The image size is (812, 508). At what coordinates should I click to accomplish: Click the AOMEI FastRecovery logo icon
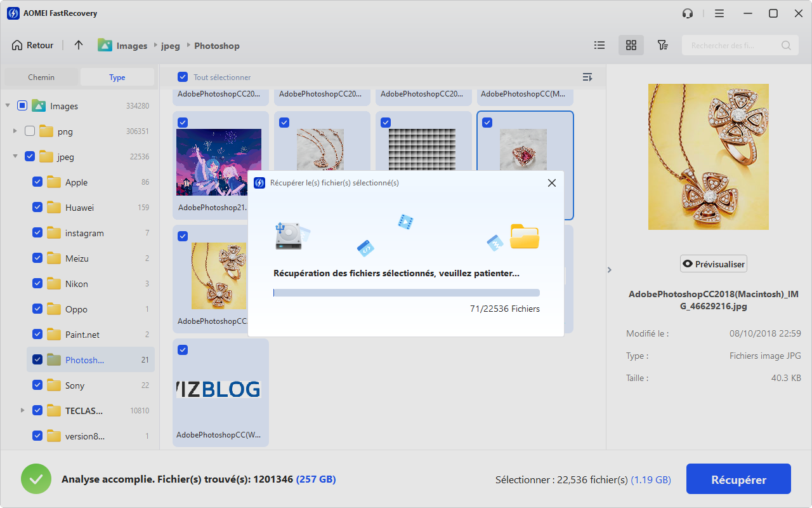click(12, 13)
